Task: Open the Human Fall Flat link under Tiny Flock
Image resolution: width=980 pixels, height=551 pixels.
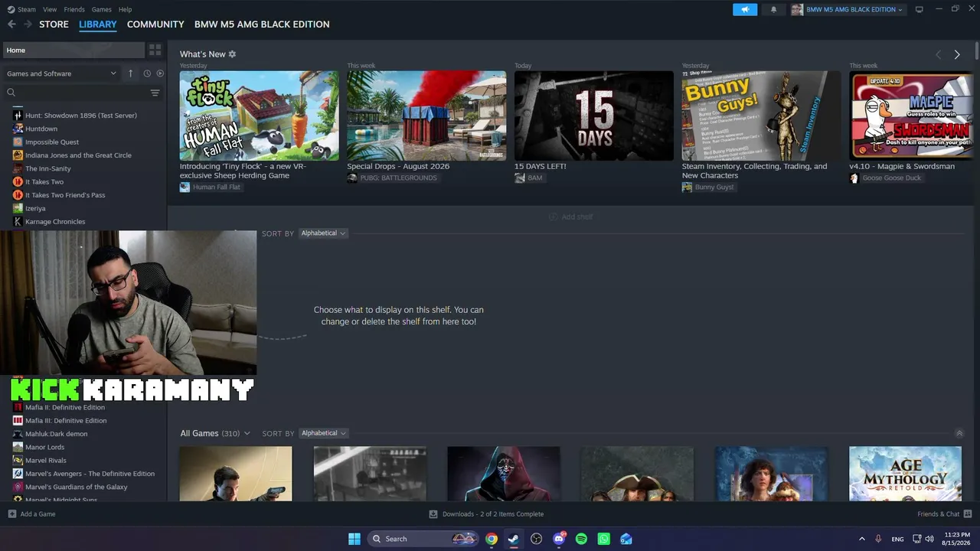Action: point(211,187)
